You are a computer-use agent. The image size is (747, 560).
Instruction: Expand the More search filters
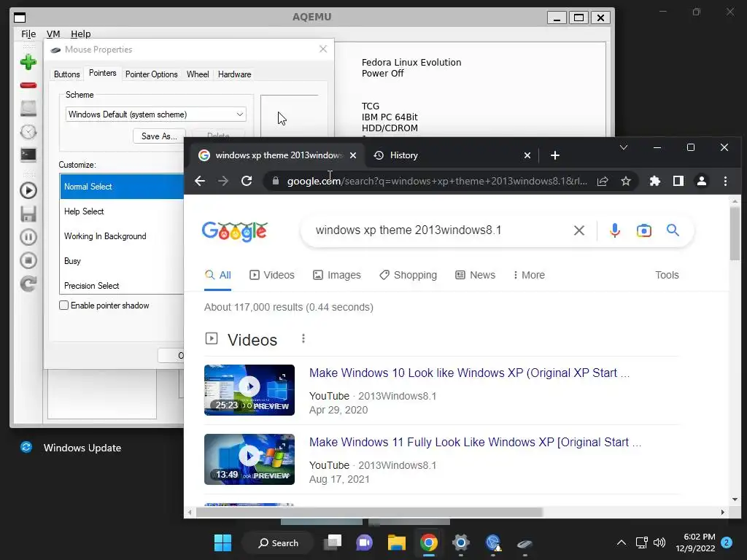(529, 275)
